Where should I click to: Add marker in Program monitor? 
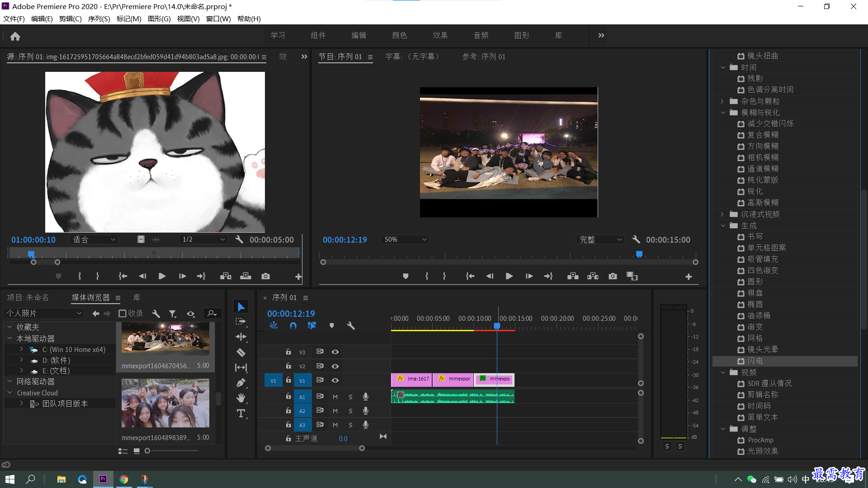406,276
